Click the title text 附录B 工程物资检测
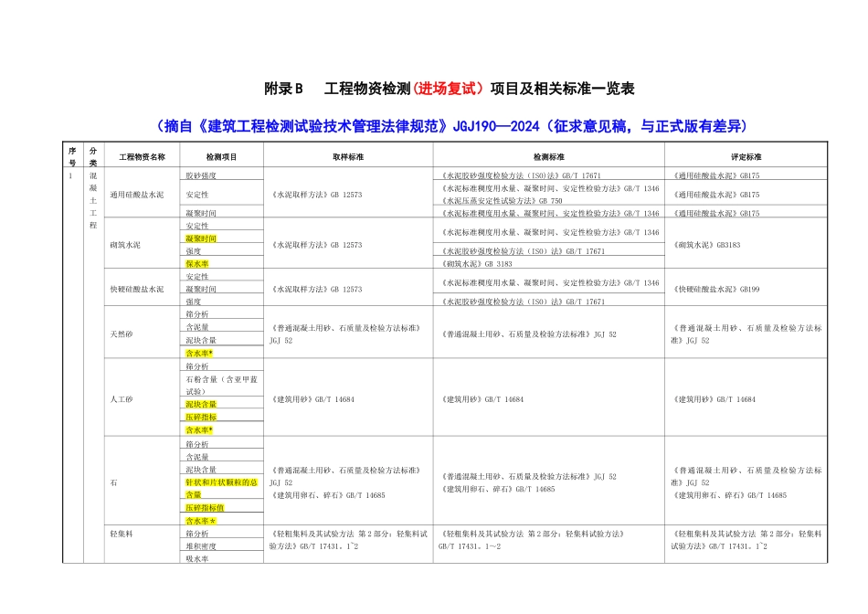Viewport: 868px width, 614px height. 337,89
